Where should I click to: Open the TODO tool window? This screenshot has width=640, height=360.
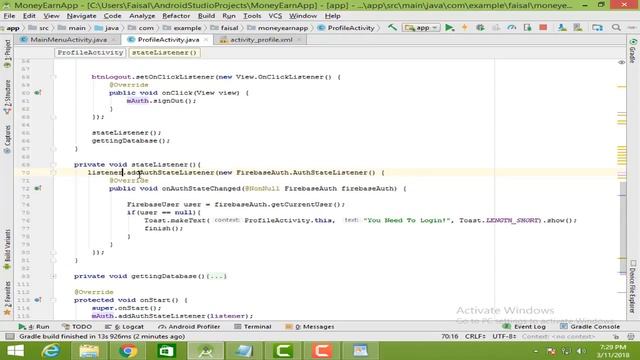(x=77, y=327)
